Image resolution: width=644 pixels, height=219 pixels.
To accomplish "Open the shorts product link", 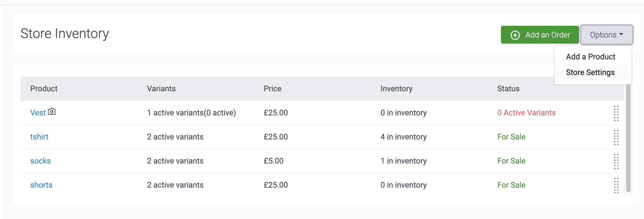I will coord(41,185).
